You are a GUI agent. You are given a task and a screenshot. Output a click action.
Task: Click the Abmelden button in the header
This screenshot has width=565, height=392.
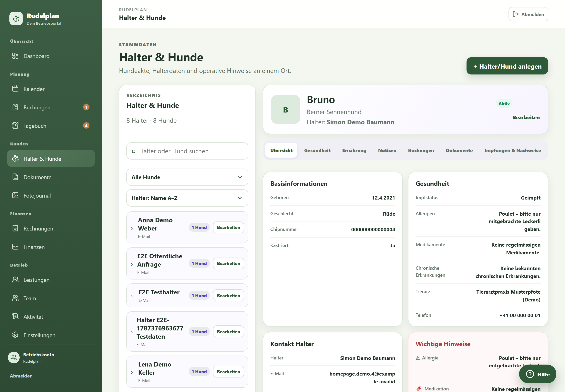pyautogui.click(x=528, y=14)
